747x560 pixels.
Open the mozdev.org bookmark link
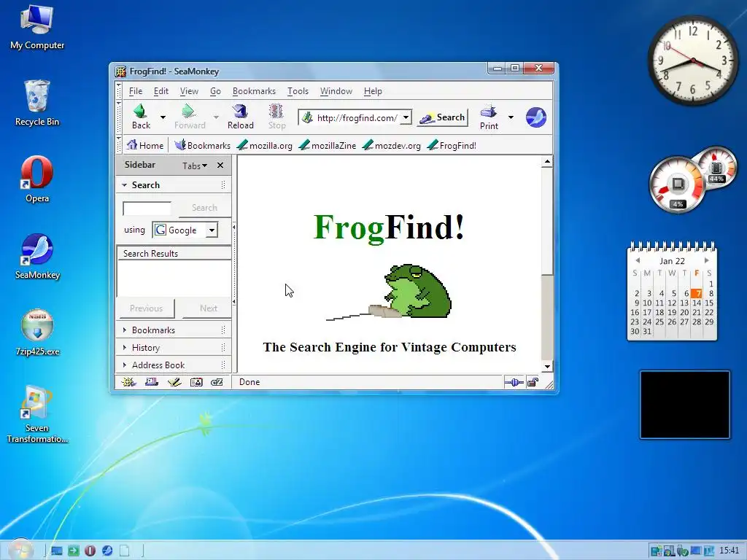[392, 145]
